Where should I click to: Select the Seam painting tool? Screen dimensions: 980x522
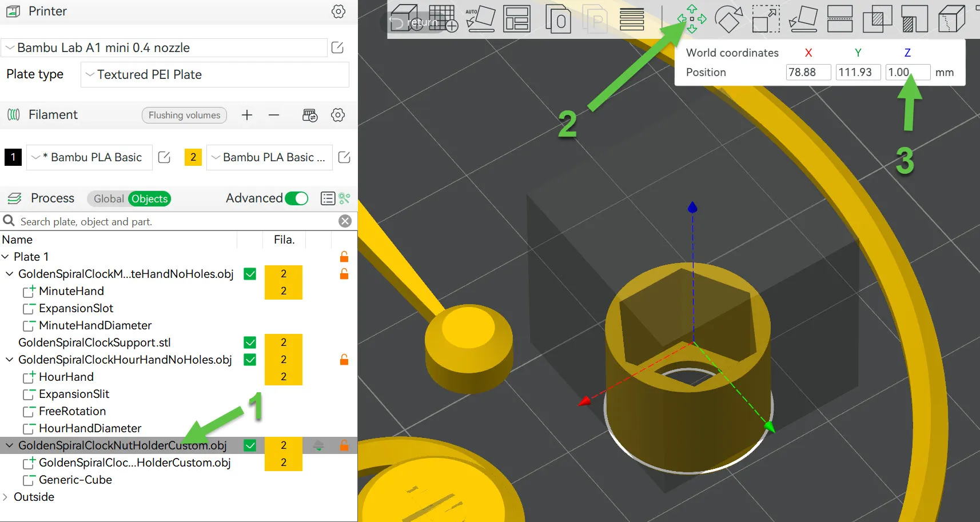[952, 18]
